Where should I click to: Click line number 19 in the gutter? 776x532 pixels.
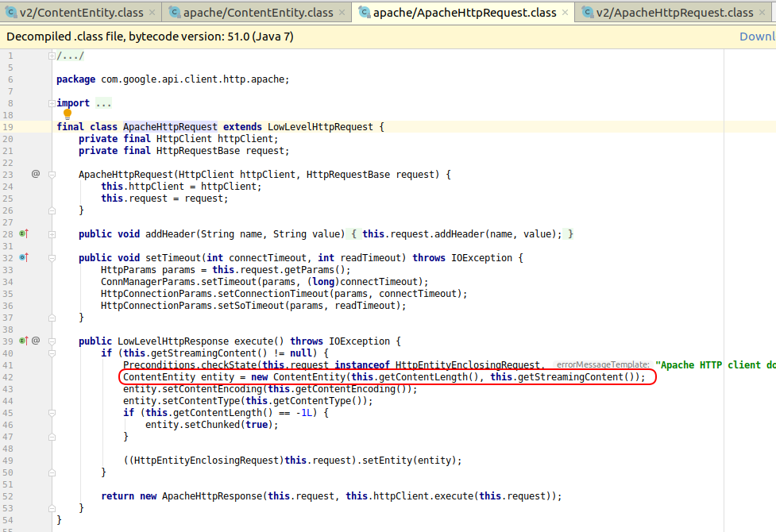(8, 127)
